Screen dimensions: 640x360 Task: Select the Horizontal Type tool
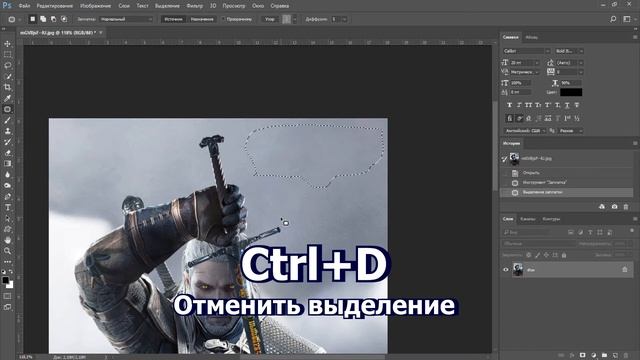[7, 207]
